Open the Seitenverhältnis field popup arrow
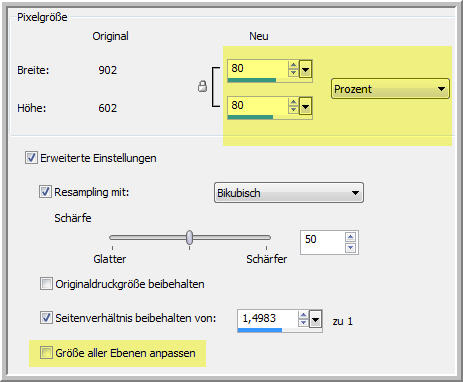Screen dimensions: 463x382 [x=315, y=320]
